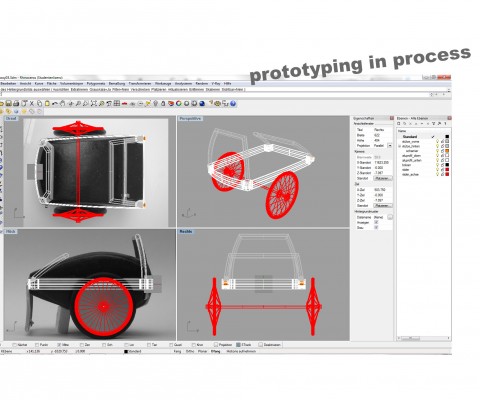Toggle the lock icon of räder layer

[442, 170]
